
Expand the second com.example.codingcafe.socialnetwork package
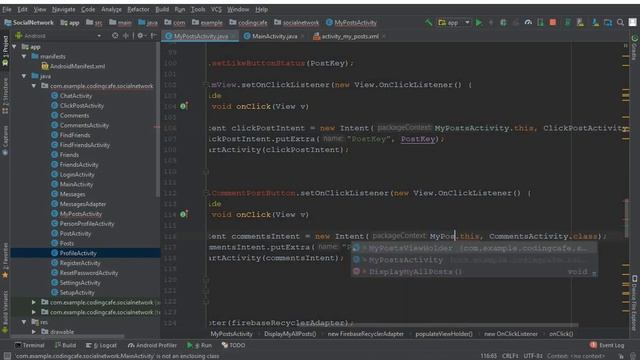[x=34, y=302]
